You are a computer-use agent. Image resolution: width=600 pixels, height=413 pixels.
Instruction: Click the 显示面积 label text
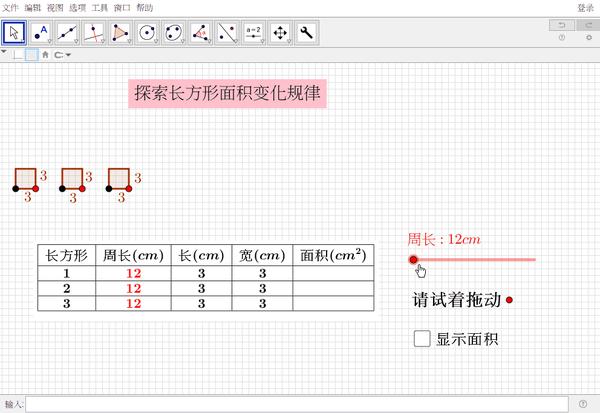(x=467, y=339)
